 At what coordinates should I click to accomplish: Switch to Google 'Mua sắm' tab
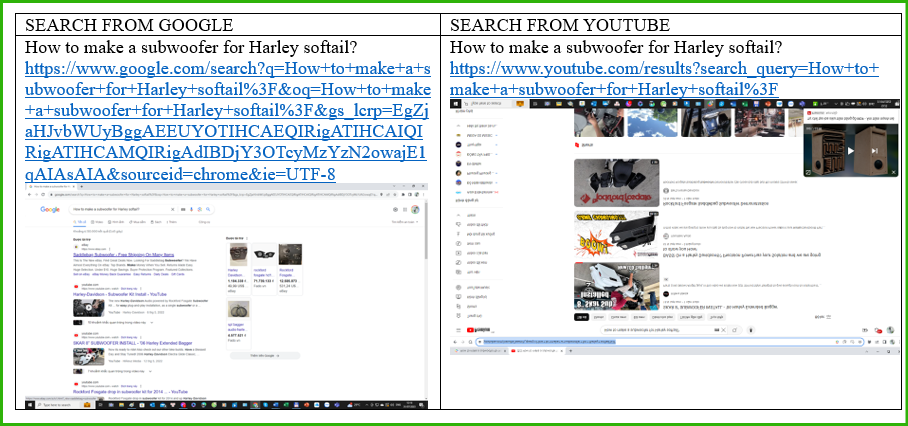(x=138, y=222)
